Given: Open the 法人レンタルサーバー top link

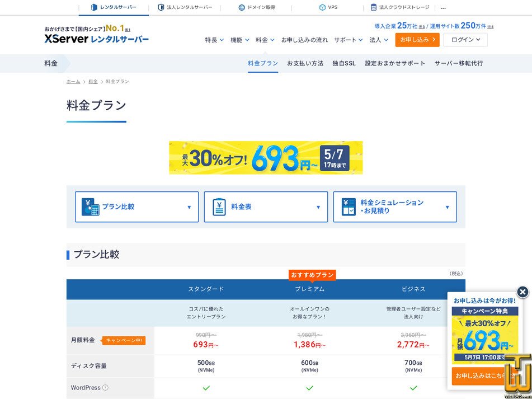Looking at the screenshot, I should tap(185, 7).
